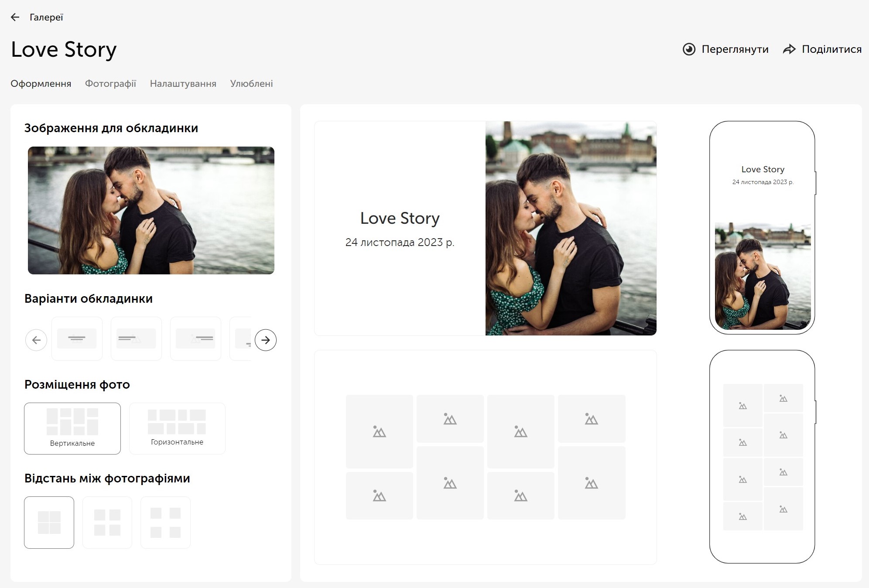This screenshot has height=588, width=869.
Task: Select the centered-text cover variant
Action: point(77,338)
